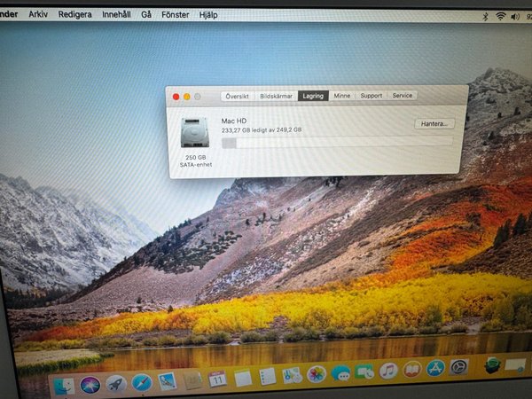The height and width of the screenshot is (399, 532).
Task: Open the Calendar app in dock
Action: pos(218,379)
